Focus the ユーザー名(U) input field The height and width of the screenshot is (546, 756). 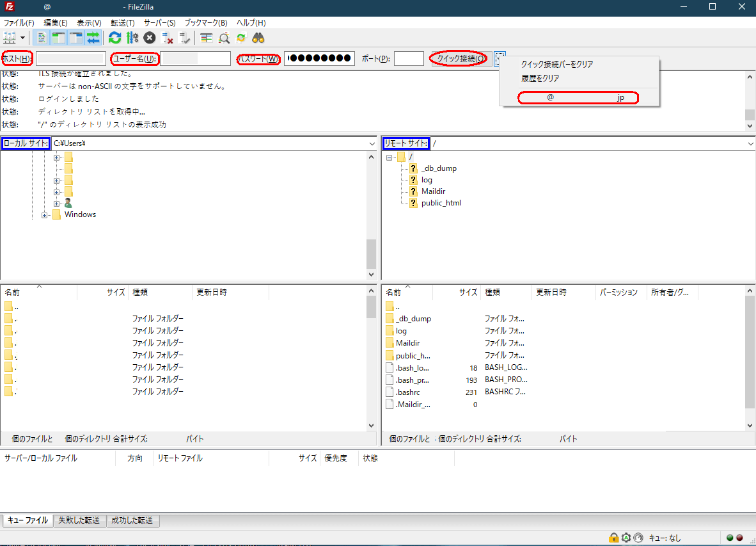(195, 58)
